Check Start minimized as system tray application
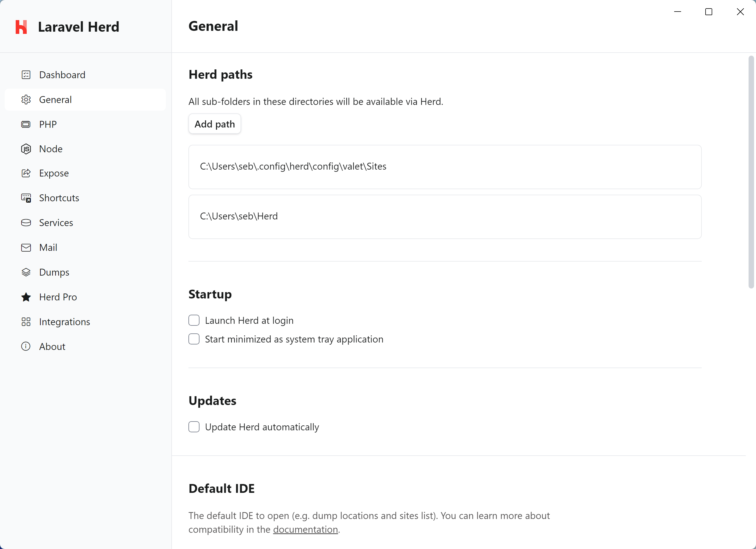This screenshot has width=756, height=549. pyautogui.click(x=194, y=339)
